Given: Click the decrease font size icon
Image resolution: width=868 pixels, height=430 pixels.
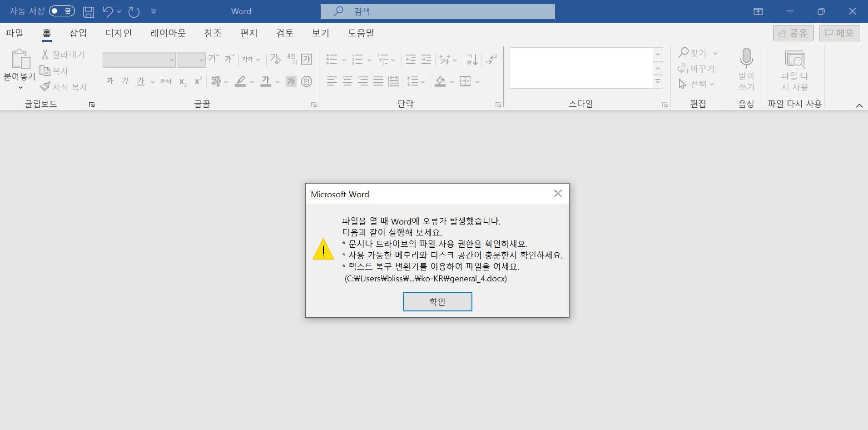Looking at the screenshot, I should coord(229,59).
